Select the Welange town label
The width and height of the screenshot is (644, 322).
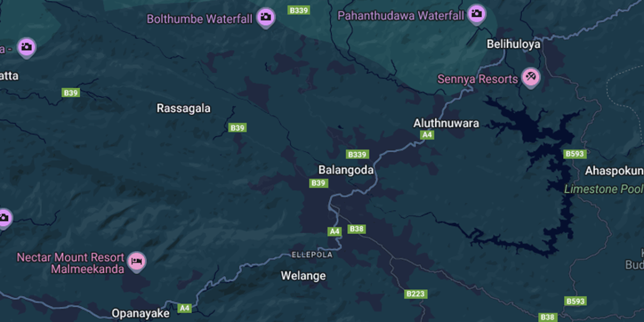click(303, 276)
